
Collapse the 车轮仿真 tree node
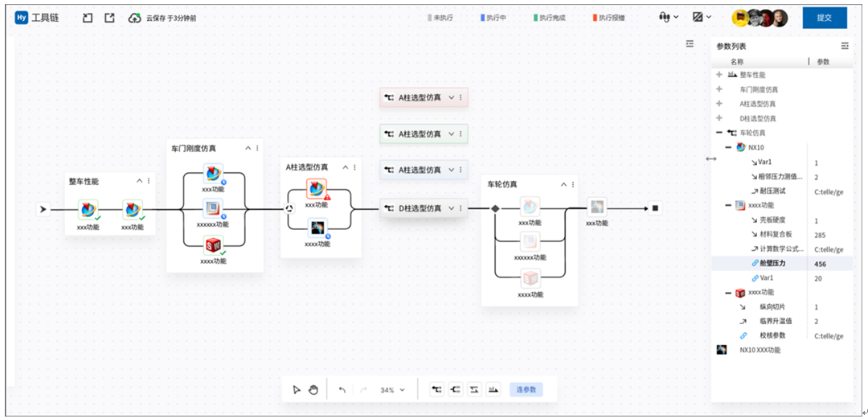click(x=719, y=133)
